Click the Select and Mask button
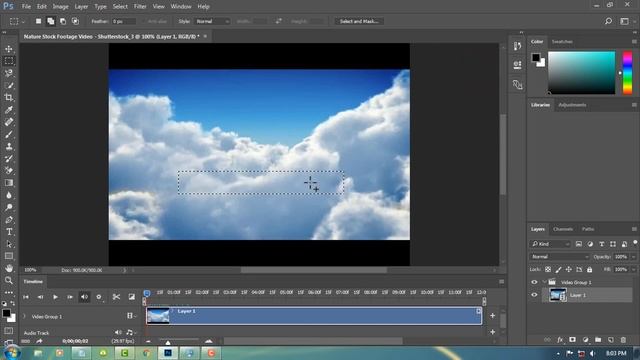The image size is (640, 360). tap(359, 21)
